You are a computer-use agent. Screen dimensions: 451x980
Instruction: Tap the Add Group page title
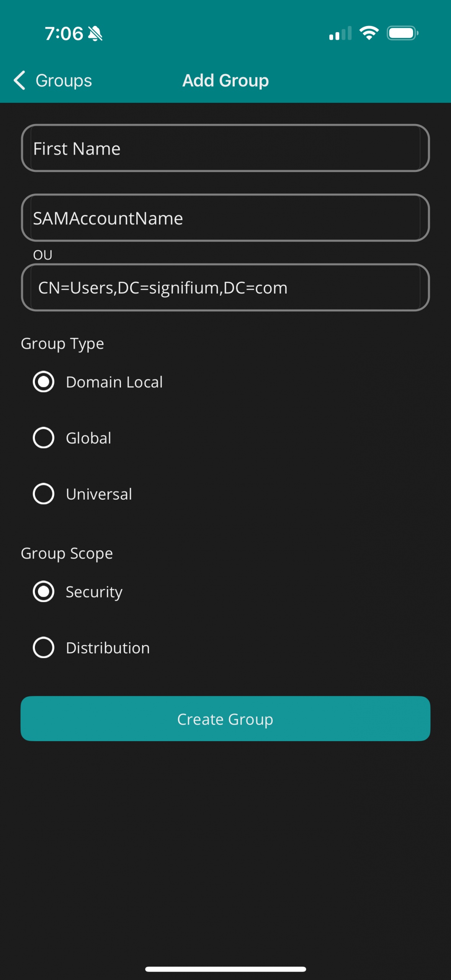click(225, 80)
